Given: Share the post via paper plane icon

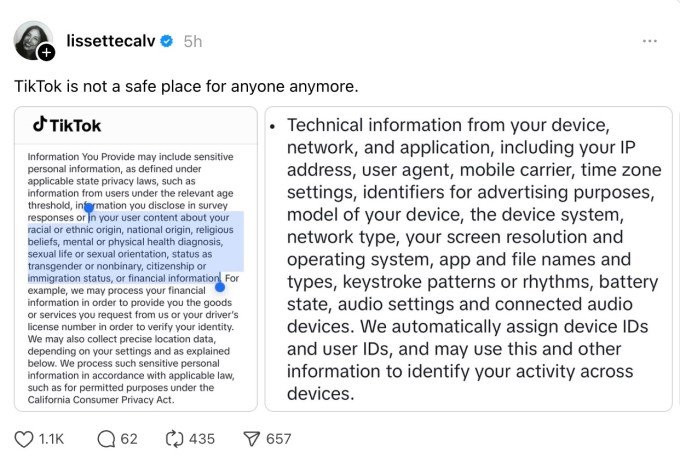Looking at the screenshot, I should 252,438.
